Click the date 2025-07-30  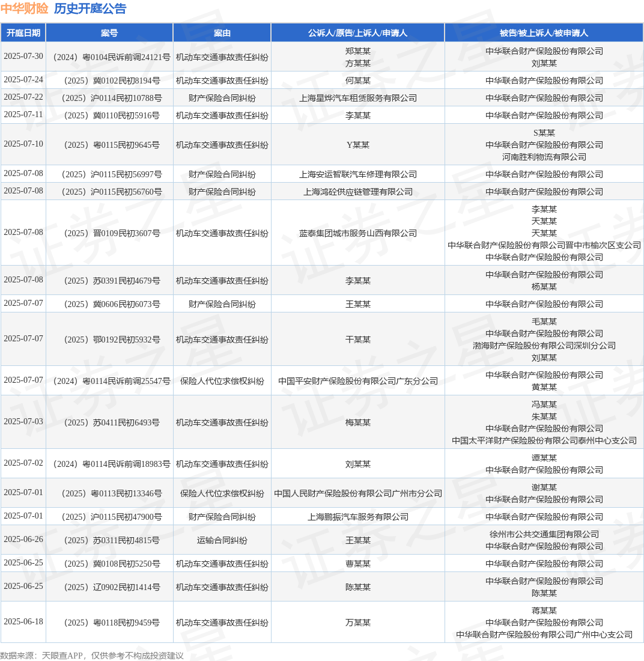pyautogui.click(x=23, y=56)
